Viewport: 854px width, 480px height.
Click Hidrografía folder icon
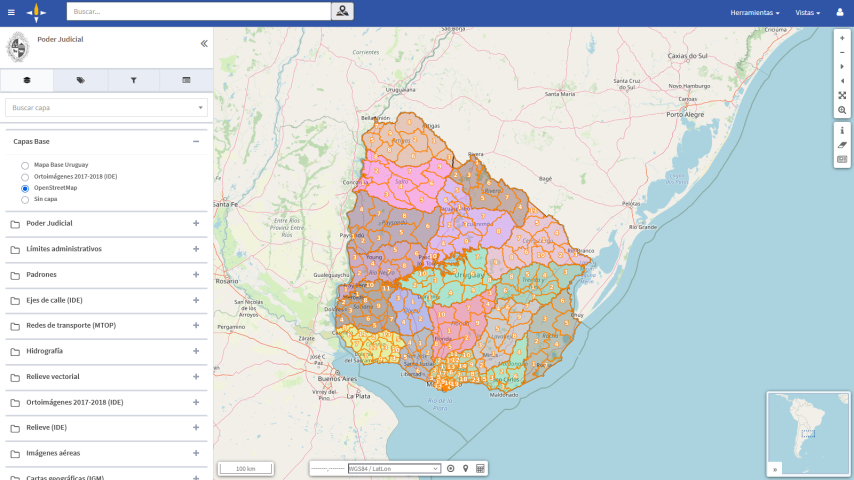tap(15, 352)
